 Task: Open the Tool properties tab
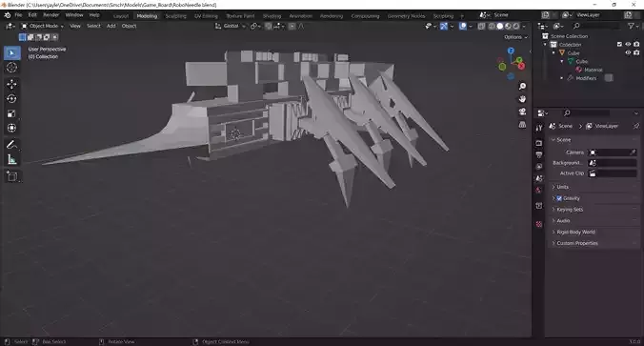click(x=539, y=129)
